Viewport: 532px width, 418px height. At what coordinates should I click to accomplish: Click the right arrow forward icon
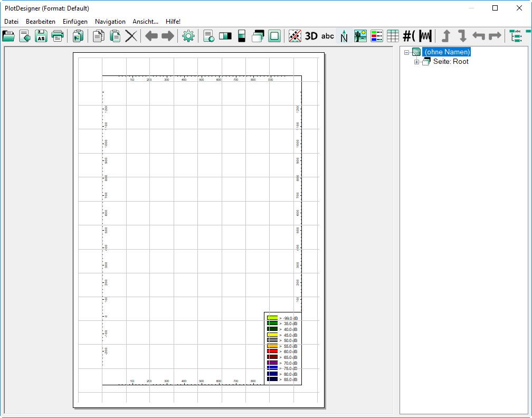tap(168, 36)
